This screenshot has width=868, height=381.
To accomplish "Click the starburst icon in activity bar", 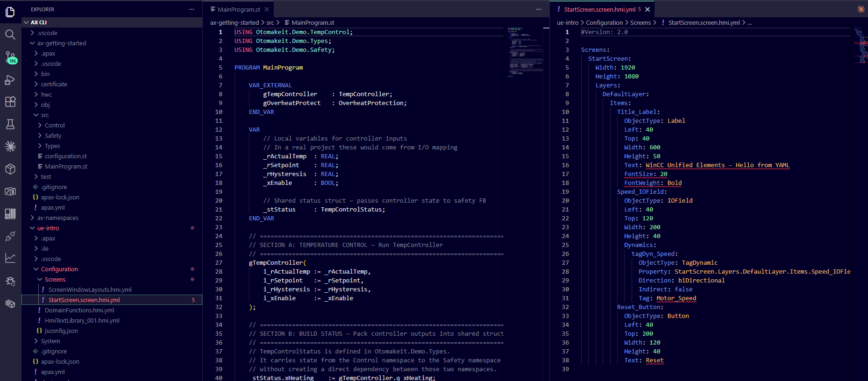I will 10,147.
